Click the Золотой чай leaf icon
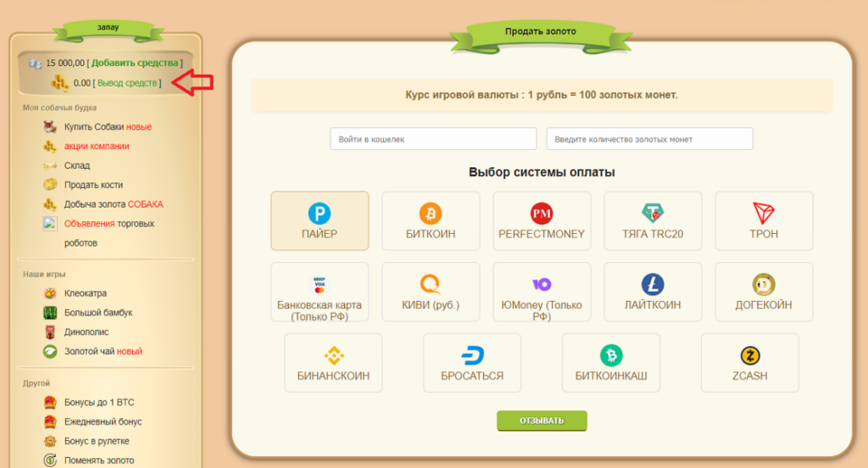 click(50, 352)
